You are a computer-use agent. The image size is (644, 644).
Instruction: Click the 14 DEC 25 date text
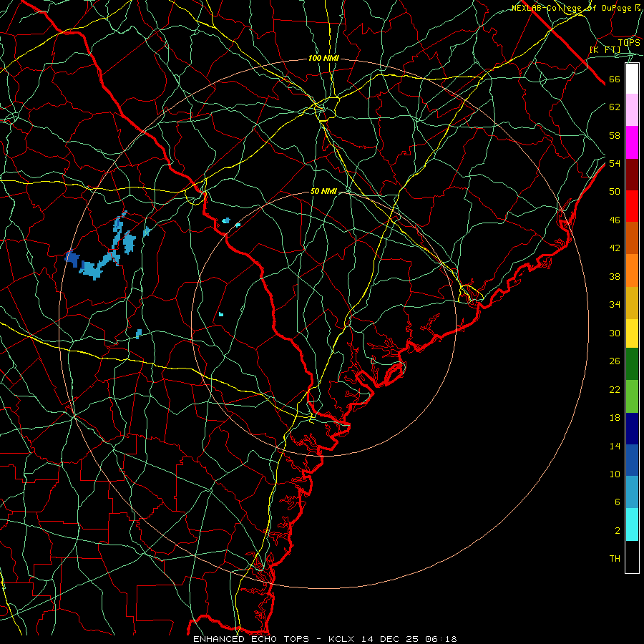pos(391,639)
